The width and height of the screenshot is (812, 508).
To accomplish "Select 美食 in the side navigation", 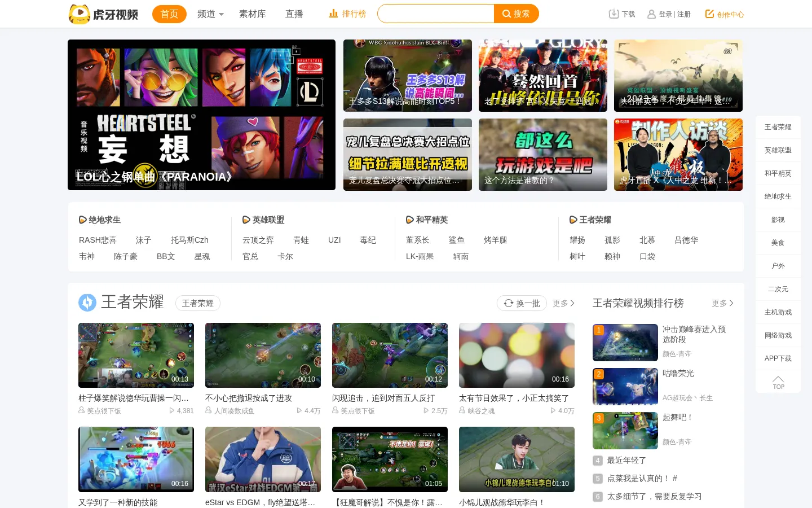I will [x=778, y=243].
